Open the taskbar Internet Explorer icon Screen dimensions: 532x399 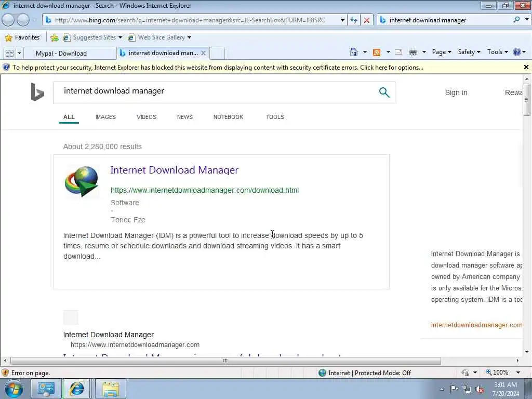tap(77, 389)
